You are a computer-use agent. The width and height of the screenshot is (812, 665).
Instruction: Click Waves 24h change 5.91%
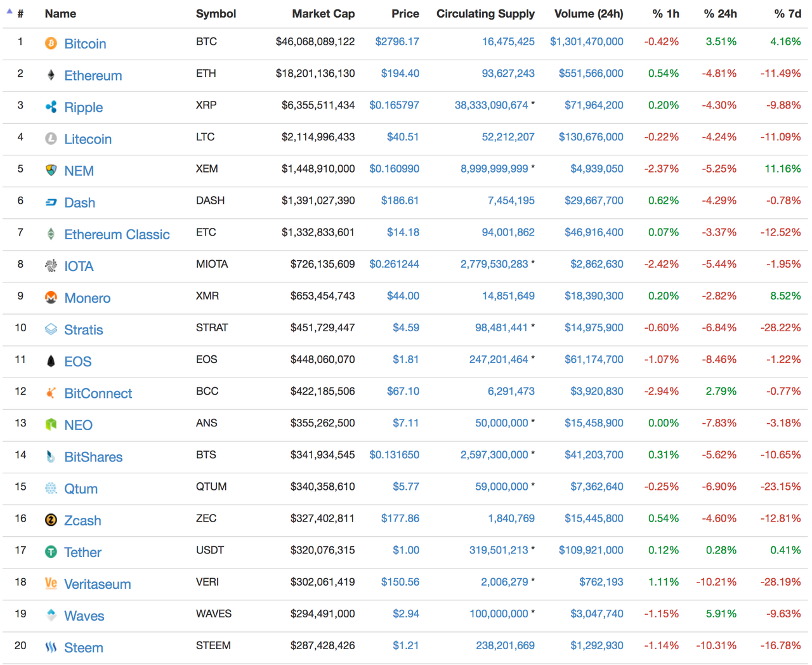click(x=721, y=613)
